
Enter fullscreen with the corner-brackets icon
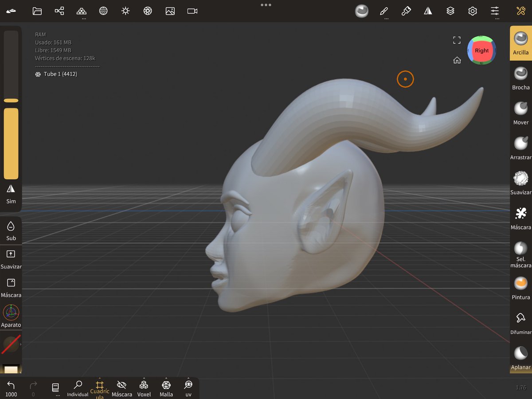(x=457, y=40)
